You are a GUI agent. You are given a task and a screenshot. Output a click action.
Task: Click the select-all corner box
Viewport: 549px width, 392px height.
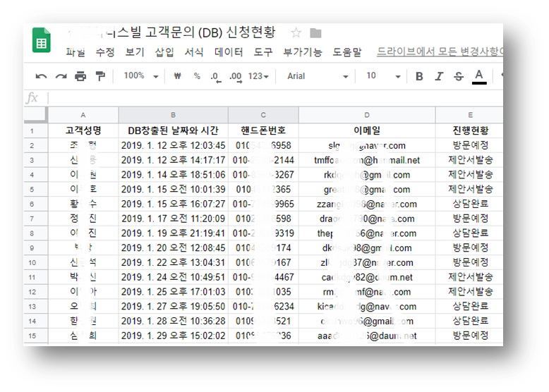[35, 115]
